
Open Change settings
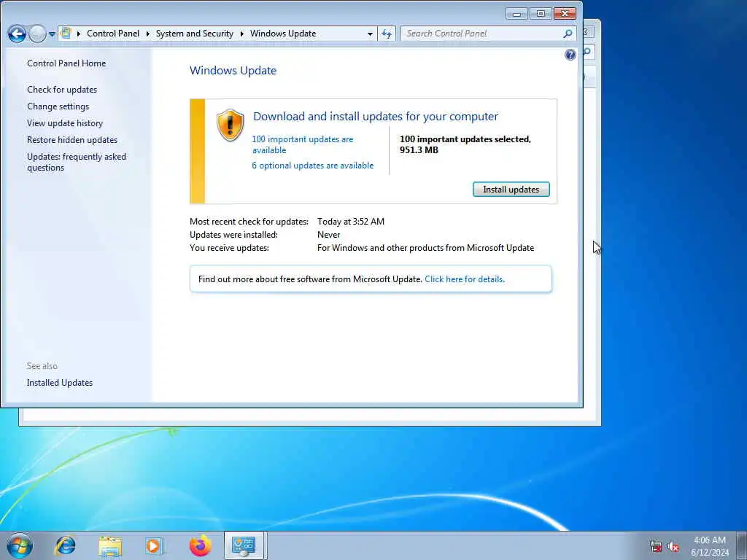click(58, 106)
